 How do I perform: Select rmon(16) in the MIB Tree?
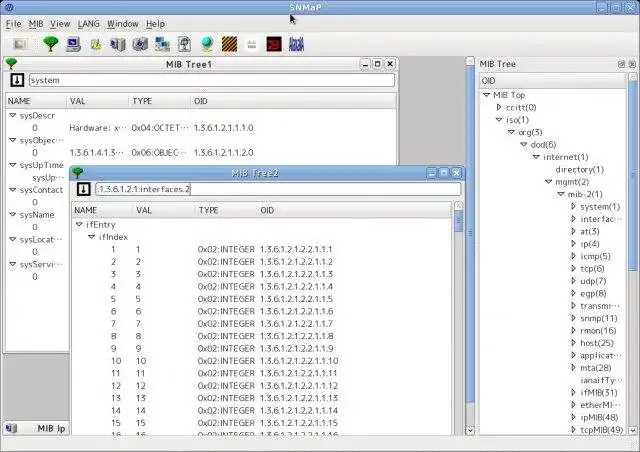pos(598,331)
